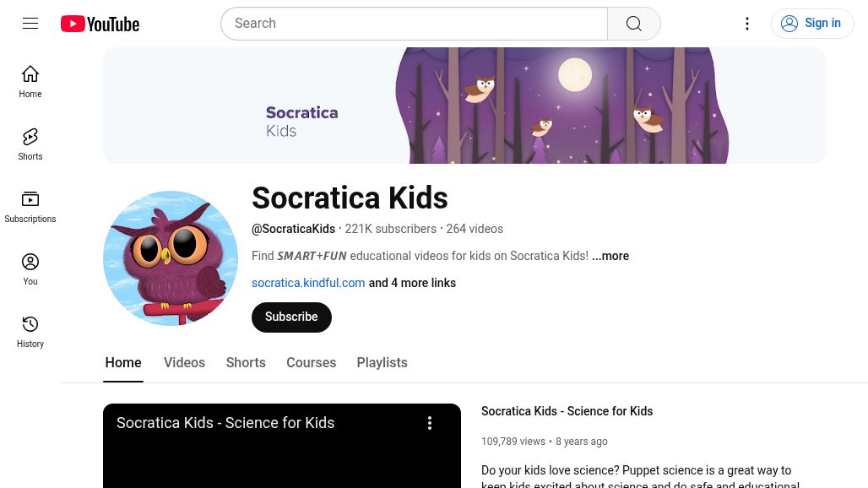Image resolution: width=868 pixels, height=488 pixels.
Task: Click in the Search input field
Action: 414,24
